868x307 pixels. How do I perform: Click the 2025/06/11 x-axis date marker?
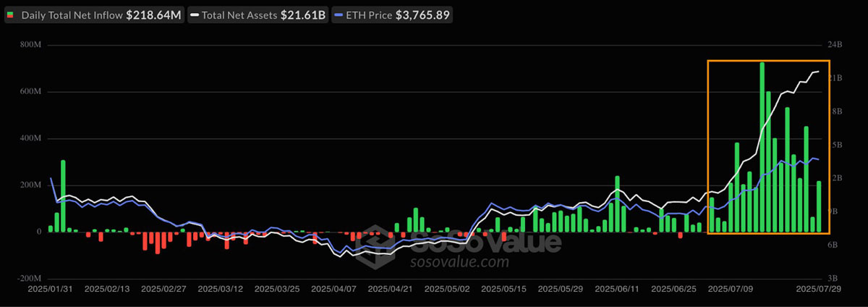(x=617, y=288)
